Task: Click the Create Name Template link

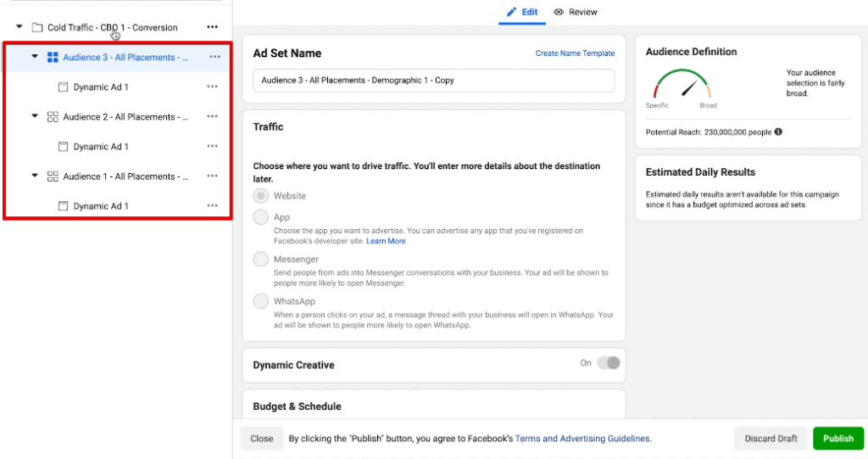Action: [x=575, y=53]
